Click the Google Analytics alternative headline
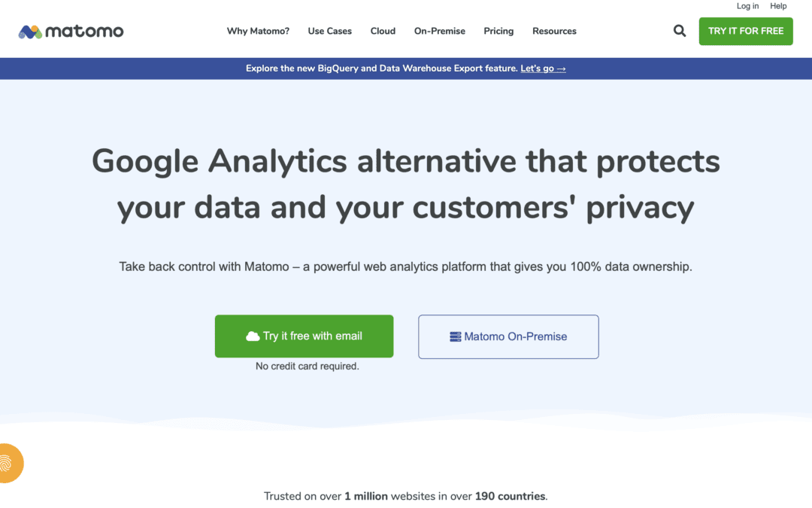812x508 pixels. pos(406,184)
